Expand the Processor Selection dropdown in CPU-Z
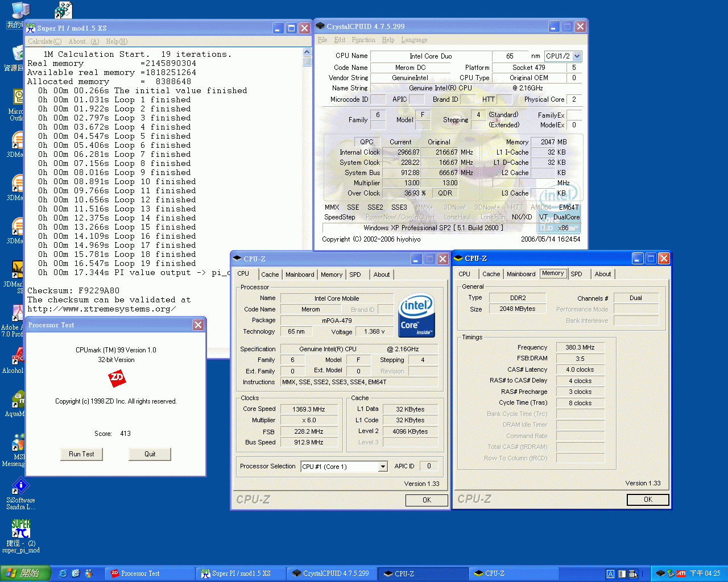The width and height of the screenshot is (728, 582). coord(383,467)
